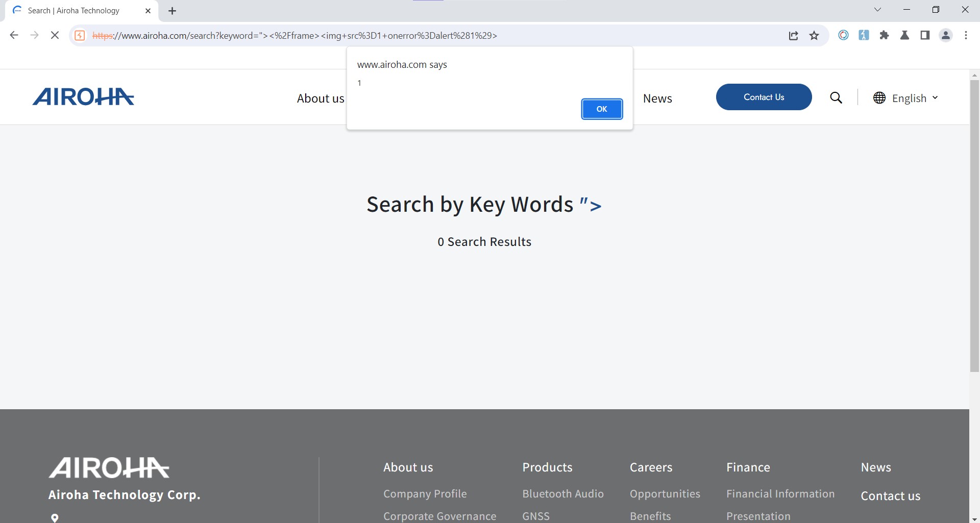Image resolution: width=980 pixels, height=523 pixels.
Task: Open the tab search dropdown arrow
Action: 877,10
